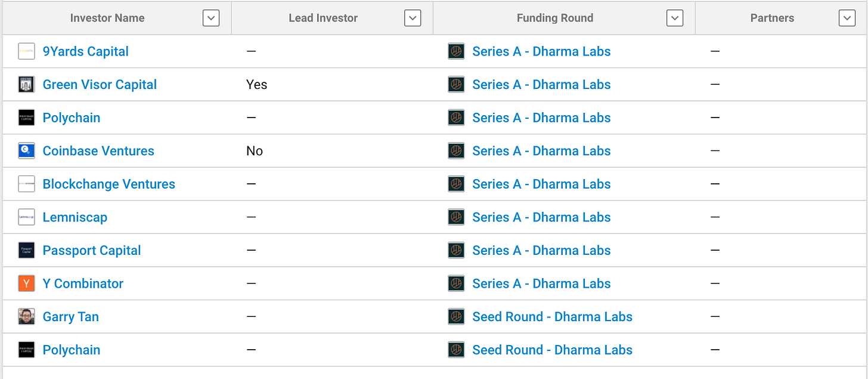Click the Dharma Labs icon in Garry Tan row

point(456,317)
